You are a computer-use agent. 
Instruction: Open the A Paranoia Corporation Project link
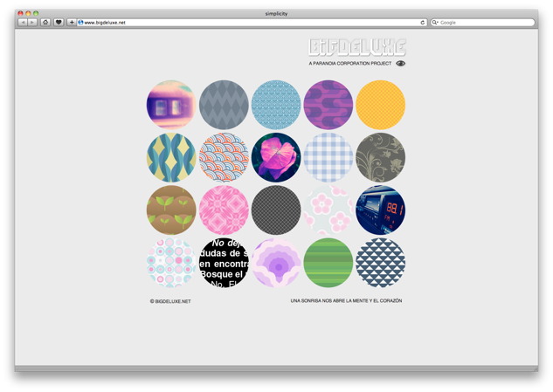tap(350, 64)
